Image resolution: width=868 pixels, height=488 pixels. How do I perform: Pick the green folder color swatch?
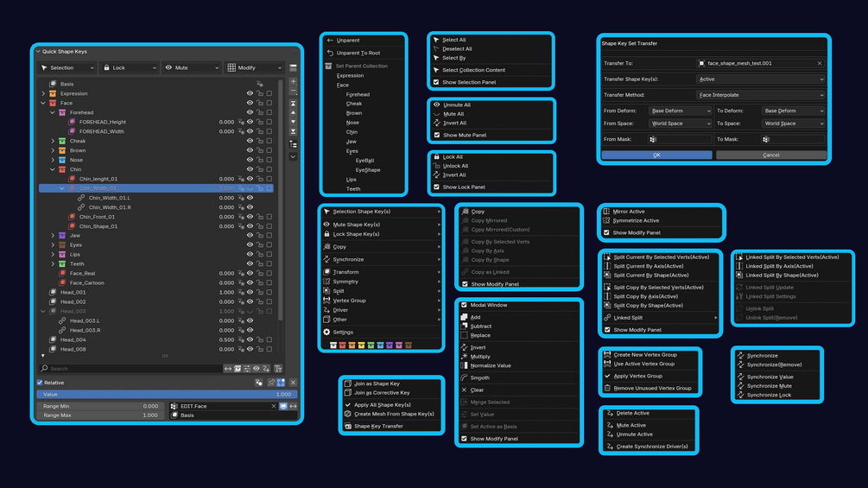(x=371, y=345)
